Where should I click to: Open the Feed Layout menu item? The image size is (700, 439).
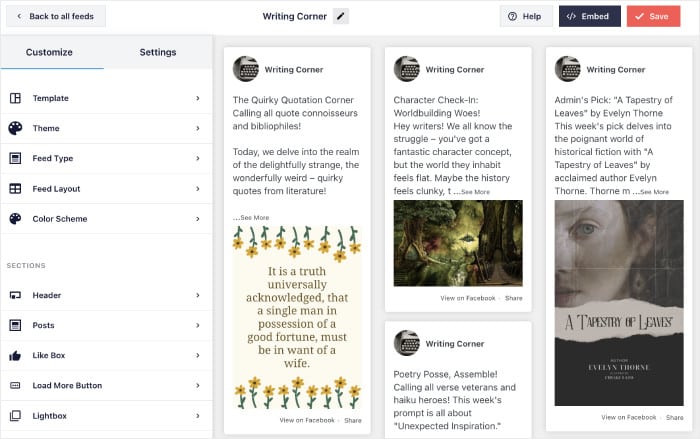106,188
